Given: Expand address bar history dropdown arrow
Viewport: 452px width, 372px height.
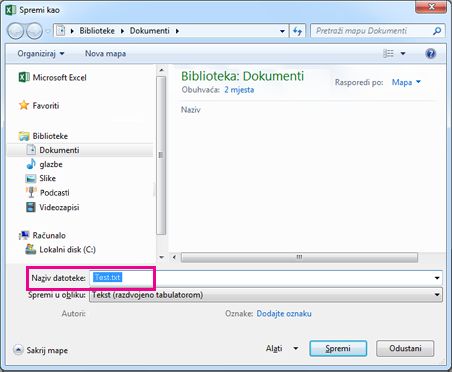Looking at the screenshot, I should 282,31.
